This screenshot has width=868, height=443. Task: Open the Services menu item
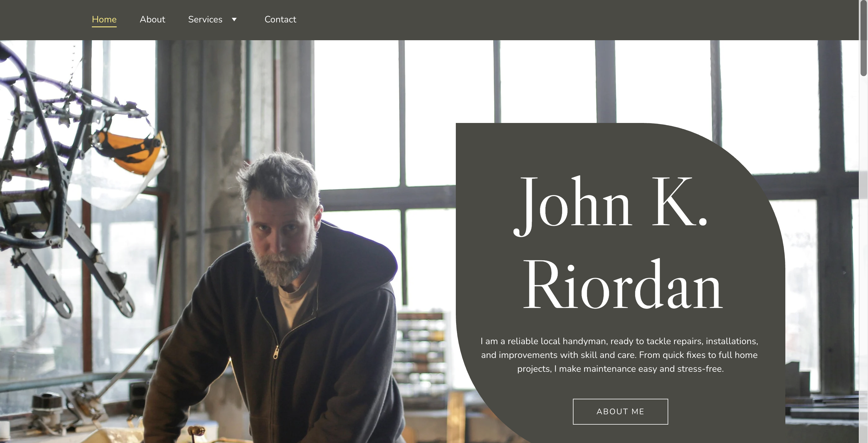coord(205,20)
